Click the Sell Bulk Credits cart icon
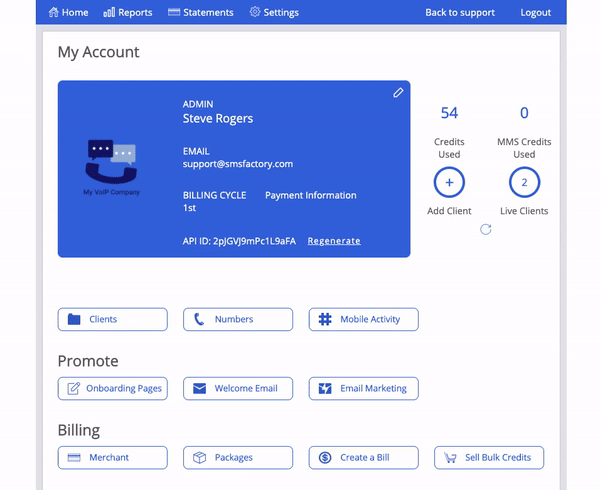Image resolution: width=600 pixels, height=490 pixels. (450, 457)
